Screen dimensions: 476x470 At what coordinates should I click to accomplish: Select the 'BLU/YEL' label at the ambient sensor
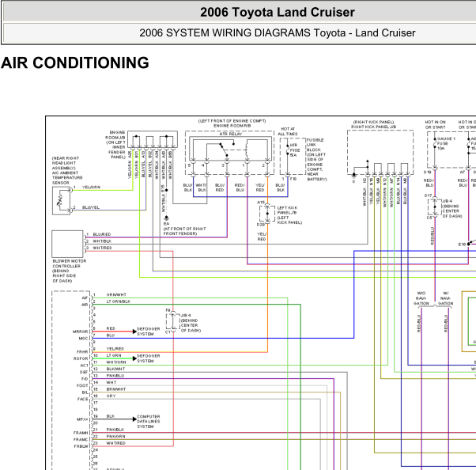point(91,207)
